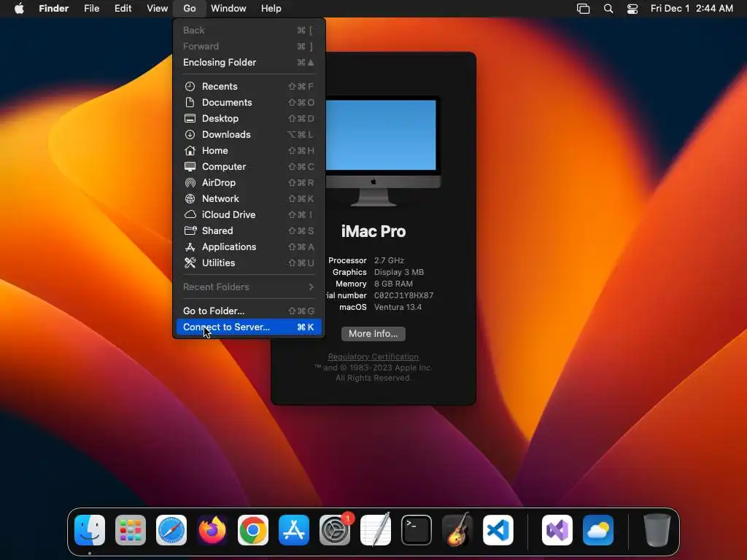This screenshot has width=747, height=560.
Task: Select Connect to Server… menu item
Action: click(x=249, y=327)
